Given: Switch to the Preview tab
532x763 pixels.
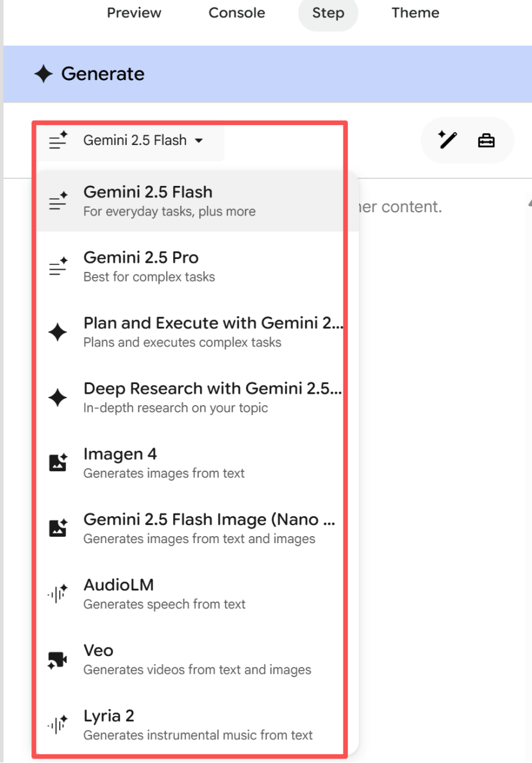Looking at the screenshot, I should pos(134,13).
